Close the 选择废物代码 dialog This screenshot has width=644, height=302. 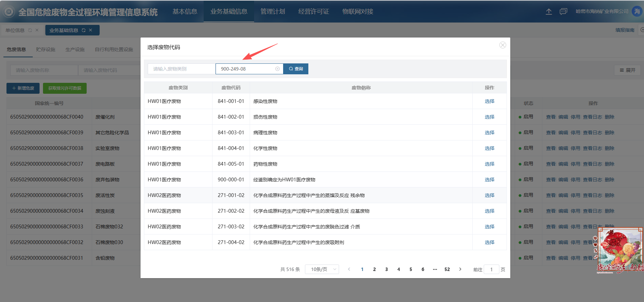[502, 45]
